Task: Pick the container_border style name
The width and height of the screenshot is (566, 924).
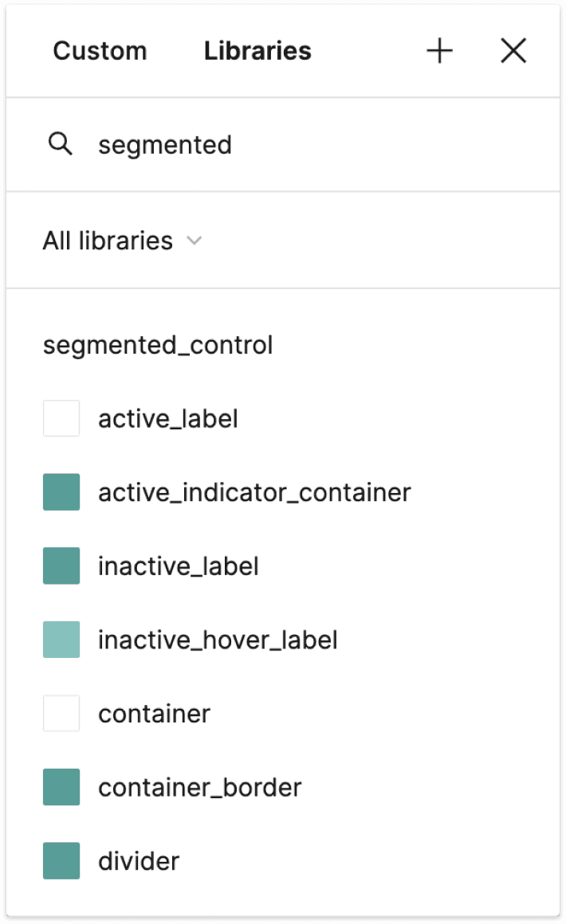Action: 200,787
